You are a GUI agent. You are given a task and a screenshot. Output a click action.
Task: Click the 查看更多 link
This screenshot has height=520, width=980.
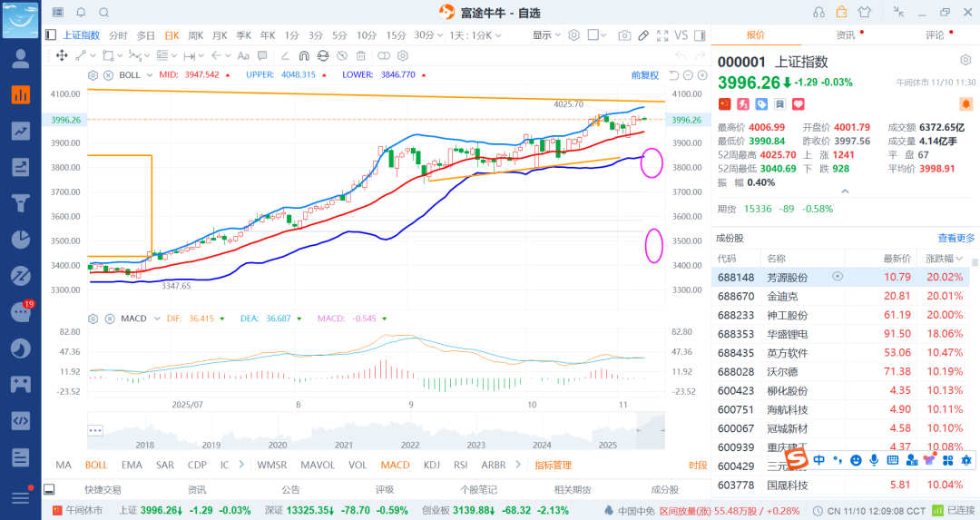point(955,238)
